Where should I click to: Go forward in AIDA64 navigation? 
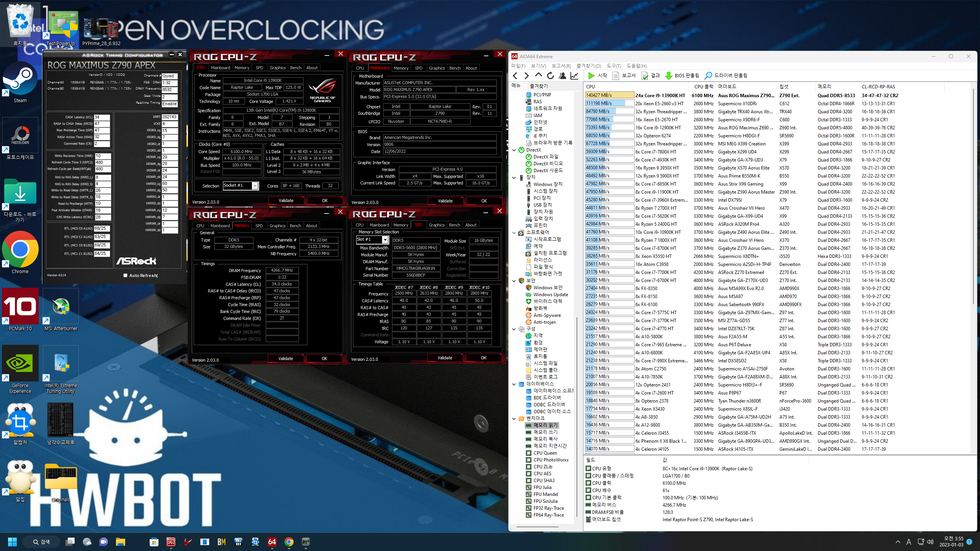click(527, 76)
